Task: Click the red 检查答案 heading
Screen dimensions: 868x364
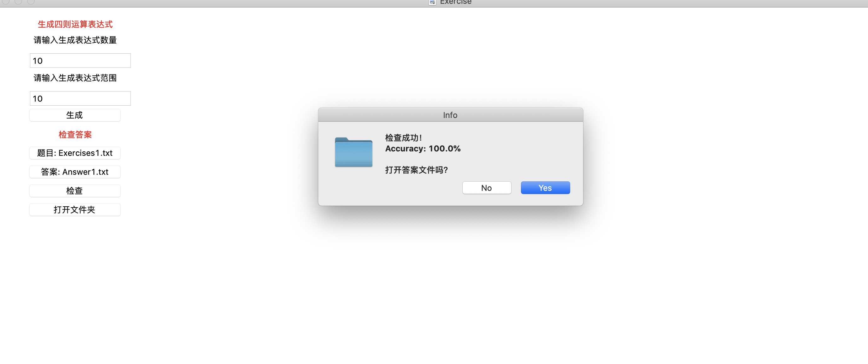Action: pos(75,135)
